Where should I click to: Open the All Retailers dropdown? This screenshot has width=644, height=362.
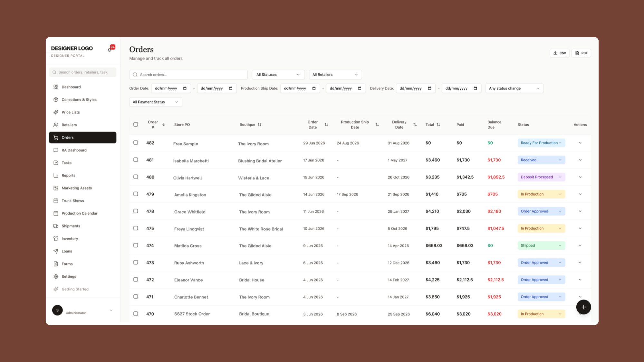pyautogui.click(x=335, y=75)
